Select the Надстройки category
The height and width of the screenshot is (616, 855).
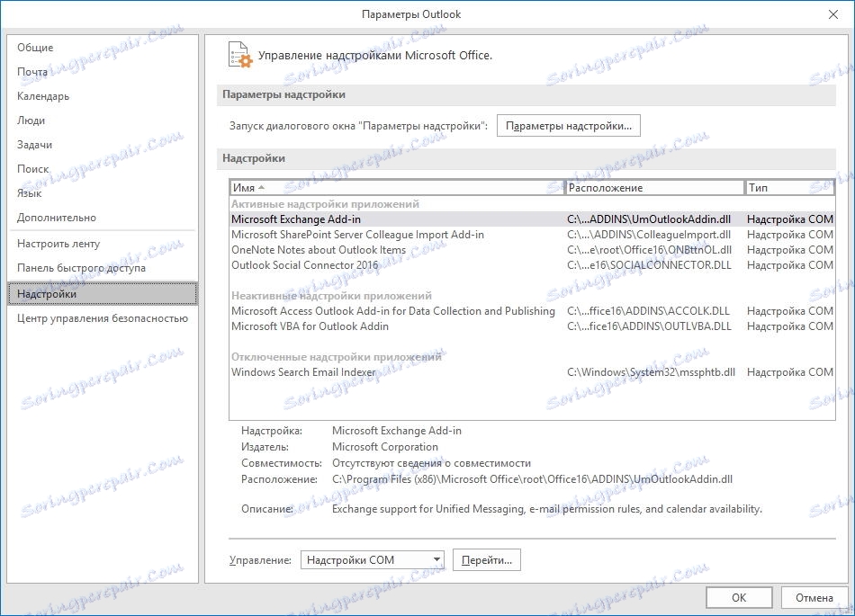tap(103, 293)
